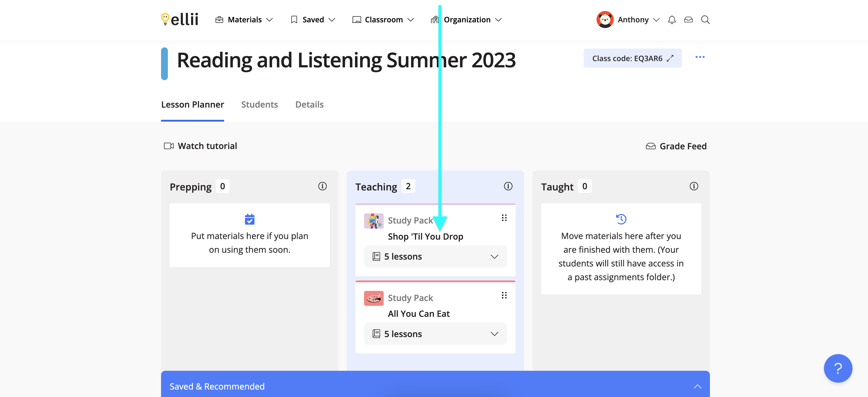Expand 5 lessons under All You Can Eat

point(435,334)
